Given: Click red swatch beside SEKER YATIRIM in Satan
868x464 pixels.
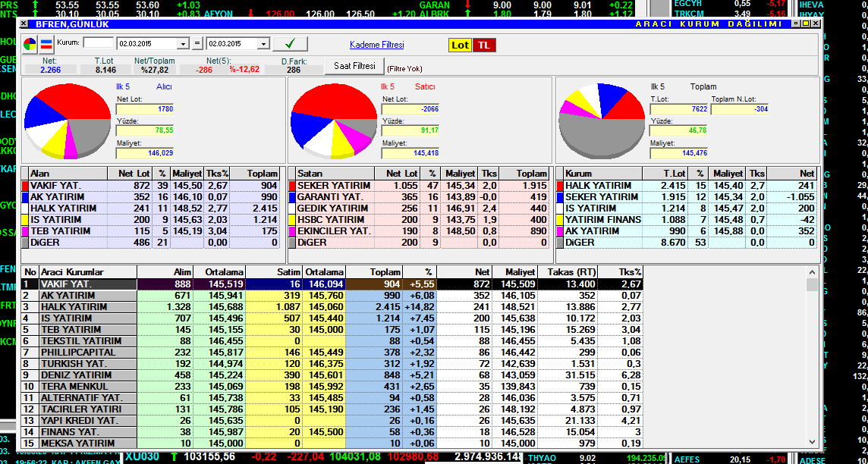Looking at the screenshot, I should 292,186.
